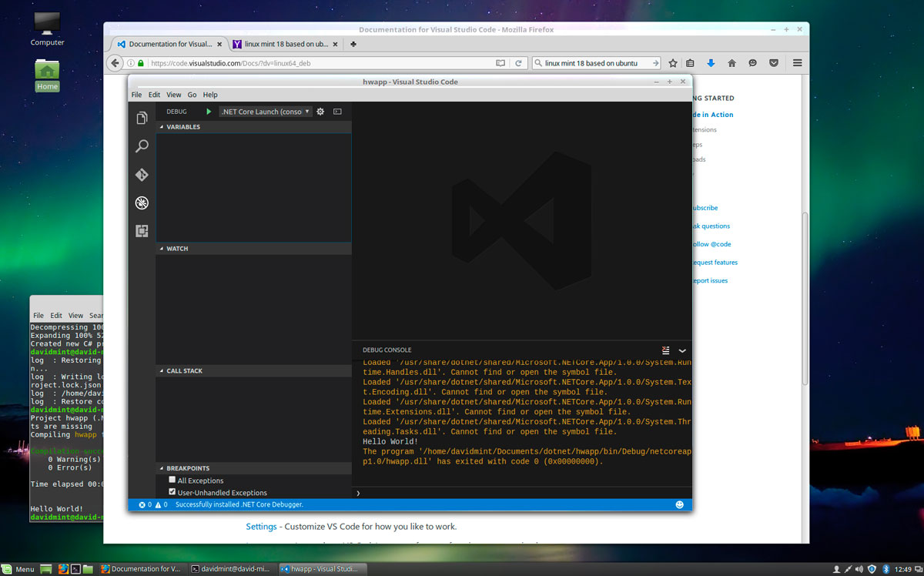924x576 pixels.
Task: Open the clock showing 12:49
Action: tap(903, 569)
